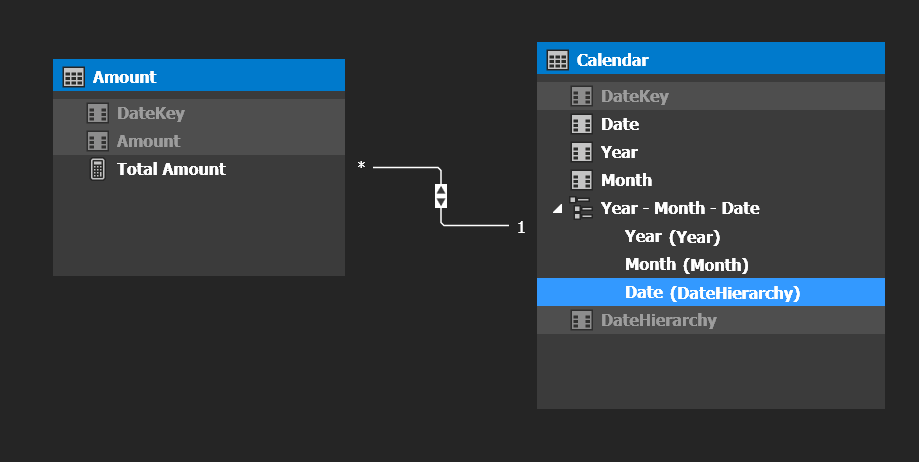The width and height of the screenshot is (919, 462).
Task: Select the Month column text in Calendar
Action: pos(627,180)
